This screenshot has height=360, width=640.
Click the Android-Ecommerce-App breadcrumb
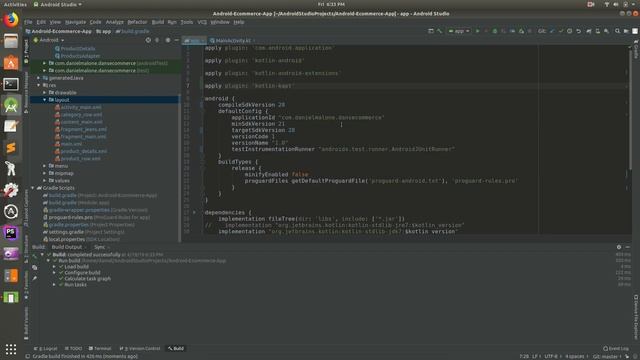pos(59,31)
